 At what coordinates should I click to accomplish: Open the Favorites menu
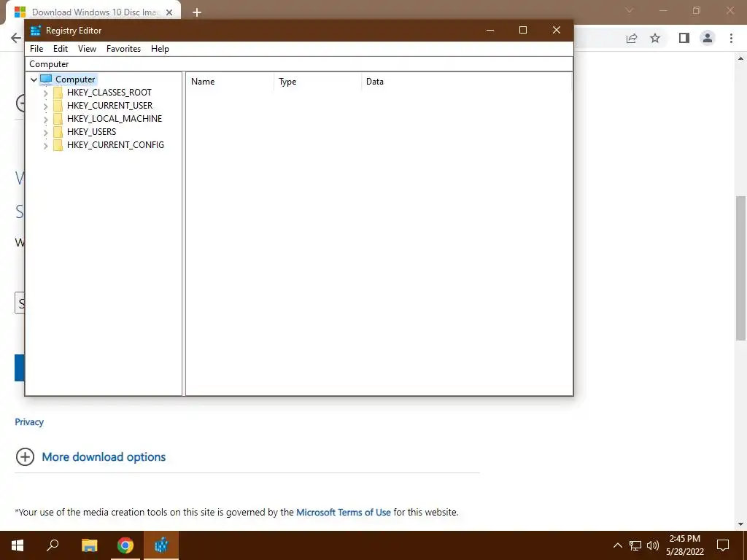123,49
